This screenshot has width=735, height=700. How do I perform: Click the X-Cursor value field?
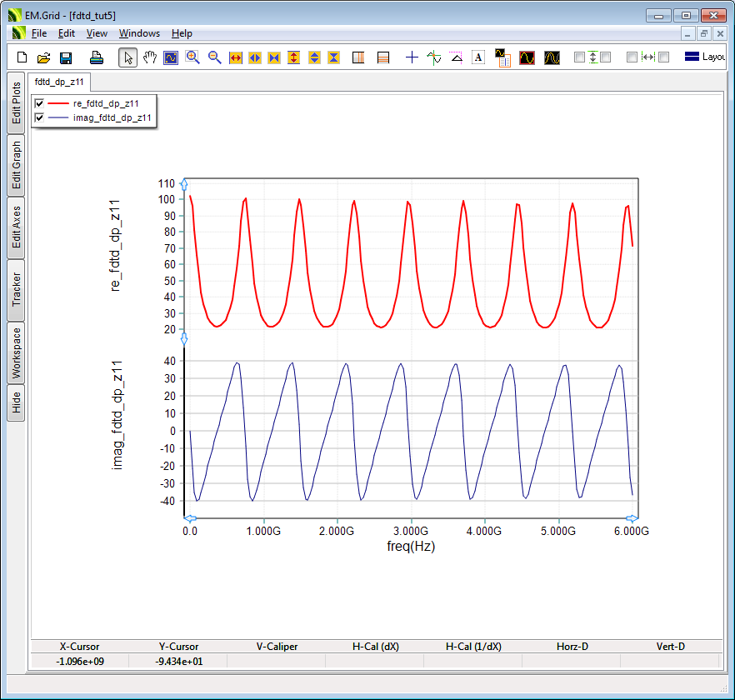pos(80,662)
